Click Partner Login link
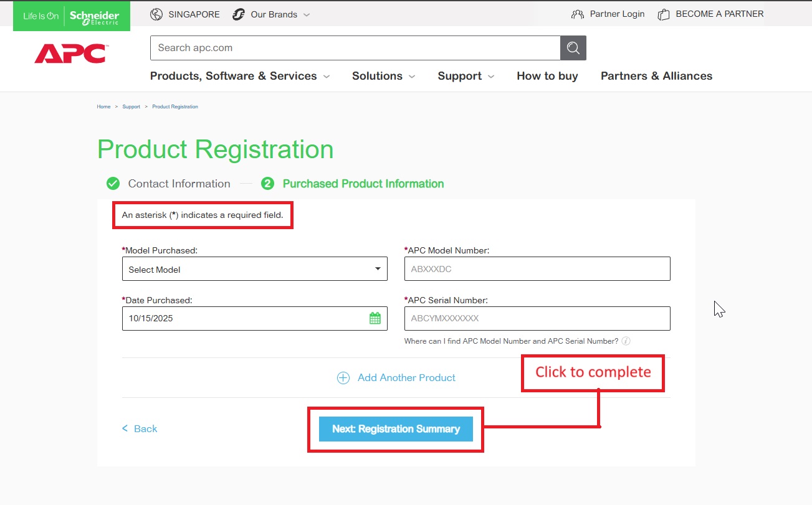Screen dimensions: 812x505 [x=617, y=14]
